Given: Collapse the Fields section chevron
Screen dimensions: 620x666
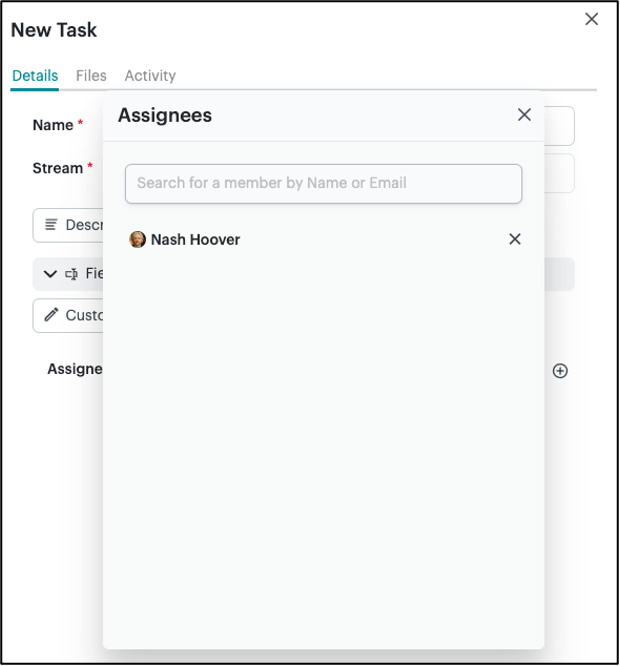Looking at the screenshot, I should click(x=50, y=274).
